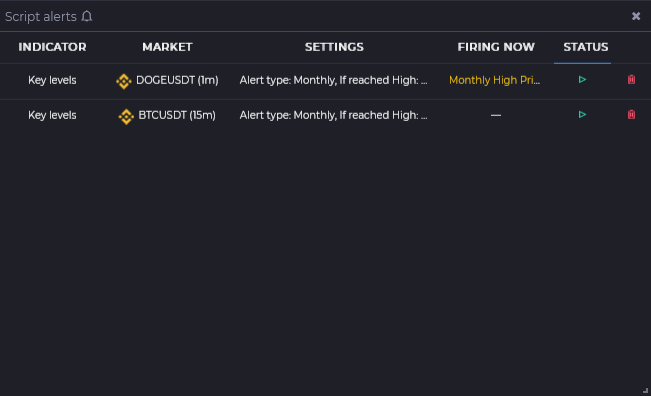Sort by the MARKET column header
The width and height of the screenshot is (651, 396).
pos(167,47)
